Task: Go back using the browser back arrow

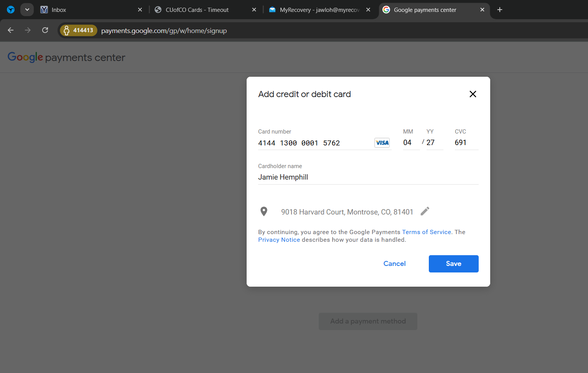Action: coord(11,30)
